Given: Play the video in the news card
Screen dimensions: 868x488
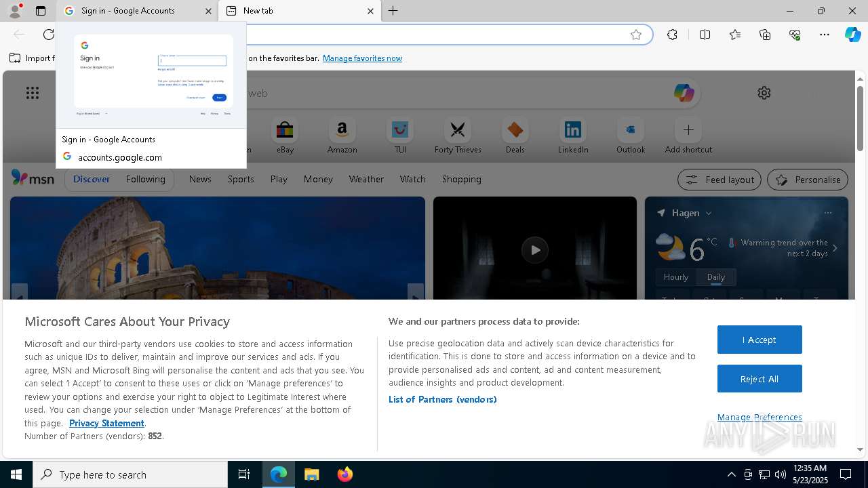Looking at the screenshot, I should pyautogui.click(x=535, y=250).
